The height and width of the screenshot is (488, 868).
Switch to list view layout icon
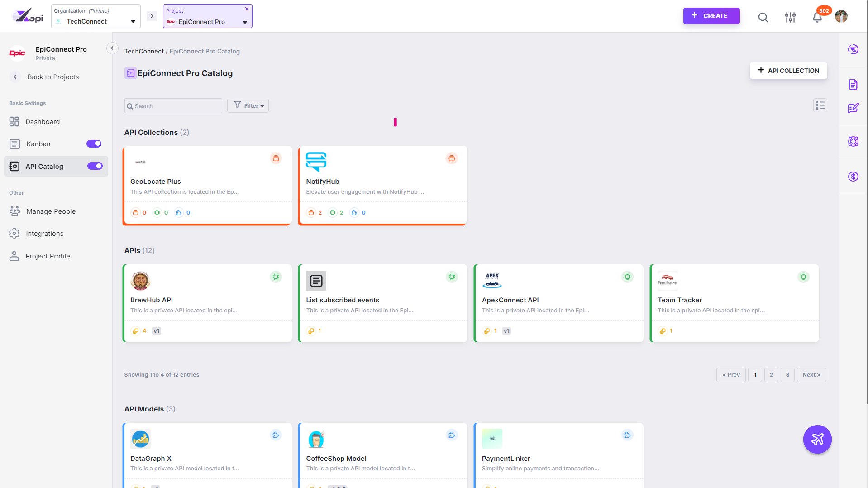coord(820,105)
